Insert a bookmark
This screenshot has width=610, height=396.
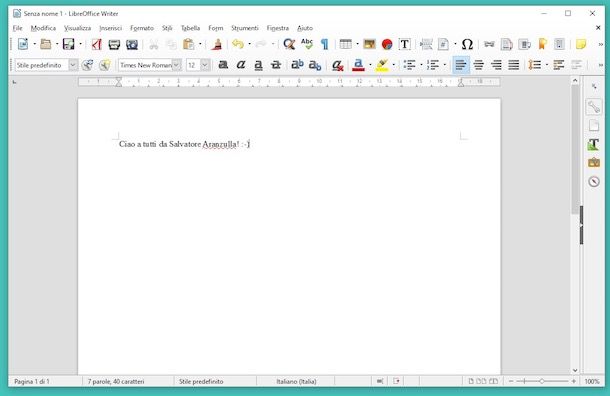(x=542, y=44)
